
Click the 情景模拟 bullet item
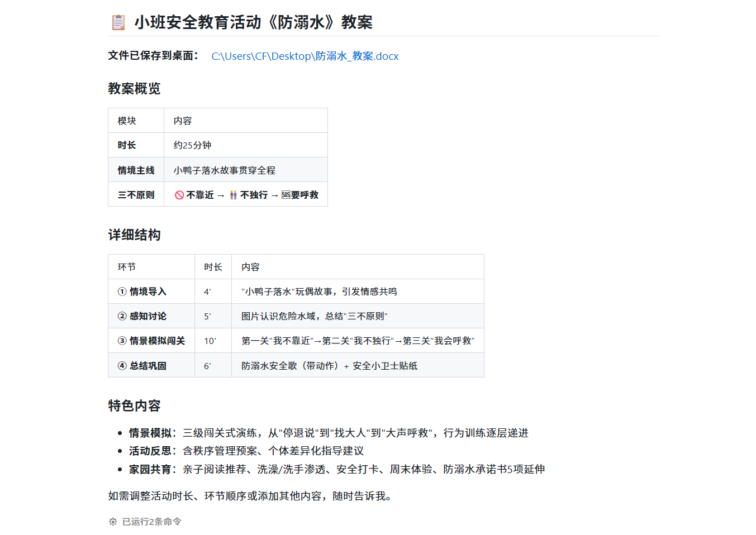coord(329,433)
